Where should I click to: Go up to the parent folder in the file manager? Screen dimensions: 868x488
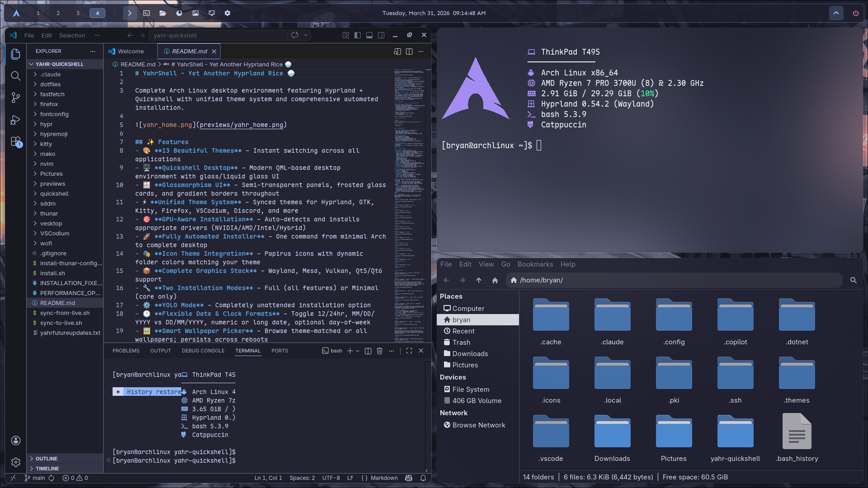tap(479, 280)
